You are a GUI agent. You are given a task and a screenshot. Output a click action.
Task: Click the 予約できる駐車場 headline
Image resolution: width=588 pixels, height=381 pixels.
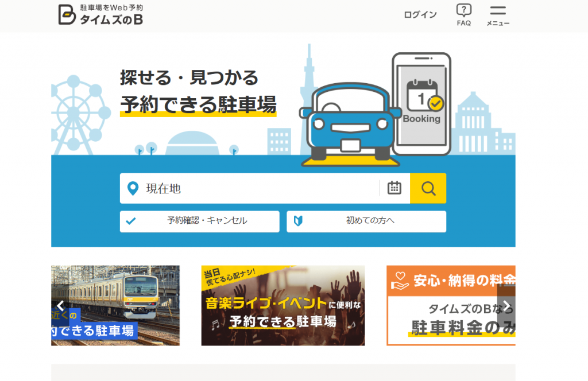(198, 104)
